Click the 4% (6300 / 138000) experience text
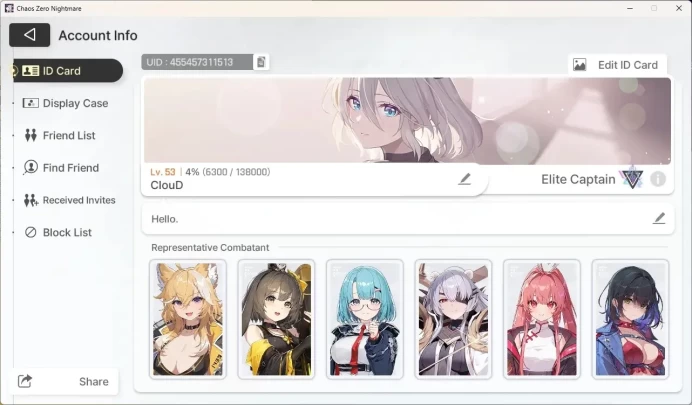 [228, 172]
